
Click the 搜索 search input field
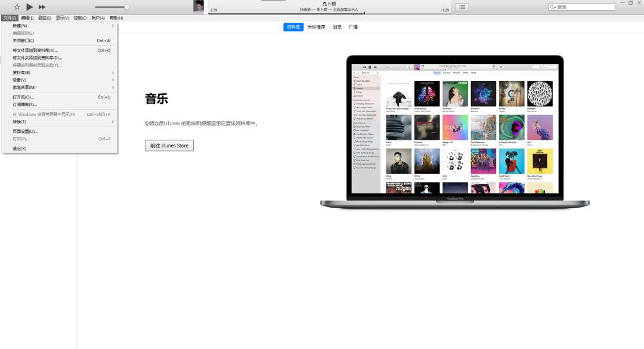[x=581, y=7]
